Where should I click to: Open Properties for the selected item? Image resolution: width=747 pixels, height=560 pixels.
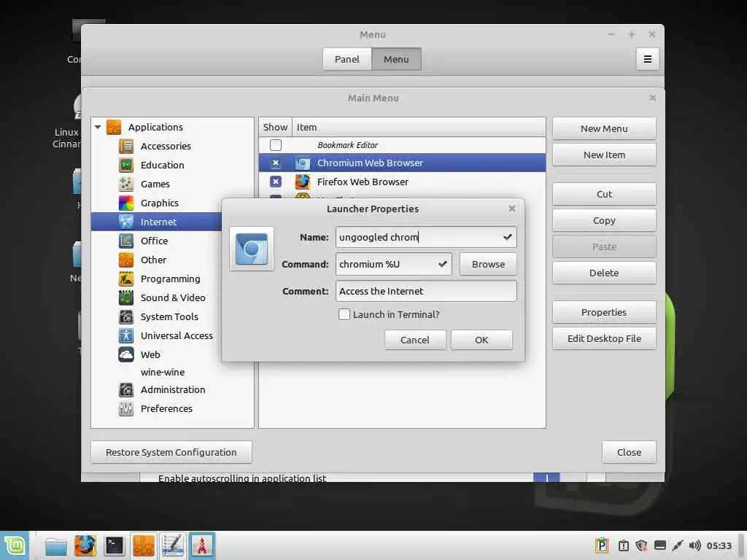tap(604, 312)
